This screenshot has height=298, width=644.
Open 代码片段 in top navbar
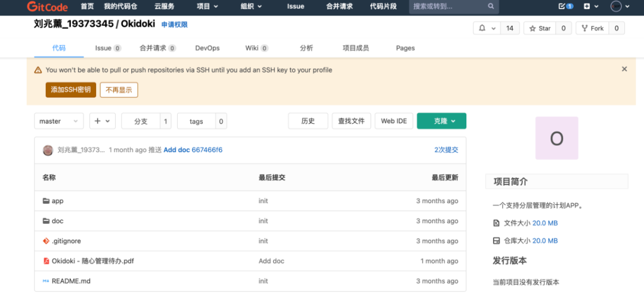(x=383, y=6)
